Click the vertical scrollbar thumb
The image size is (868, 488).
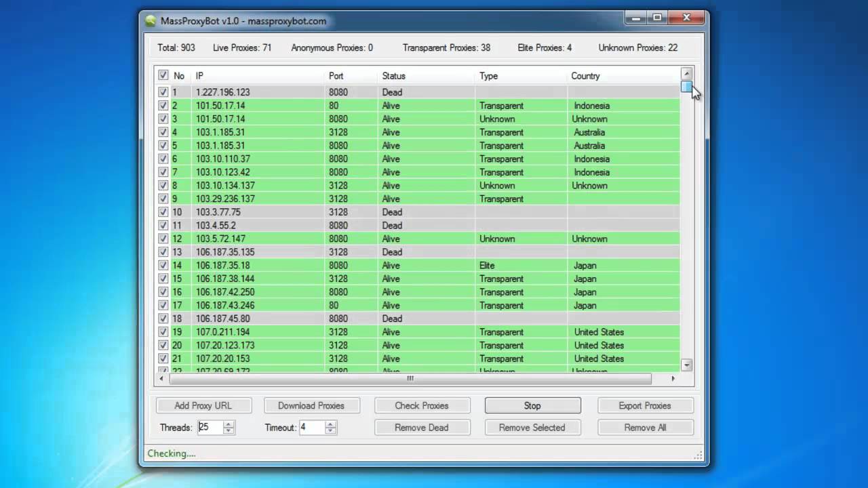[687, 87]
